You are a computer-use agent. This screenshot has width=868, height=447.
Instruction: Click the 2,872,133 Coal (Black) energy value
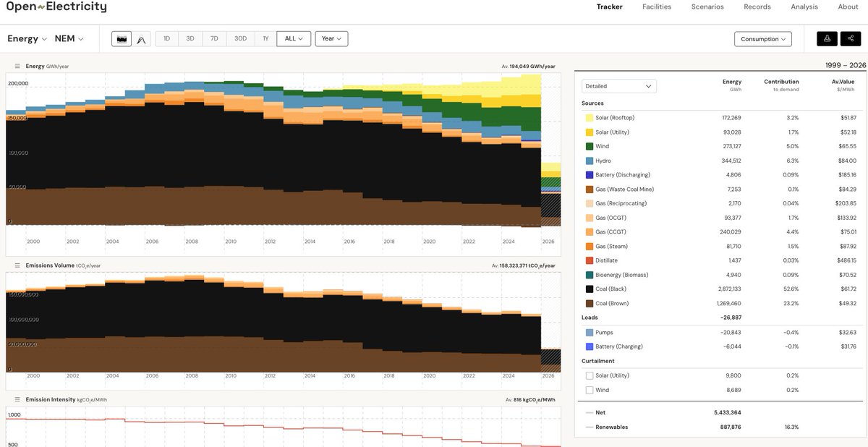pos(726,289)
